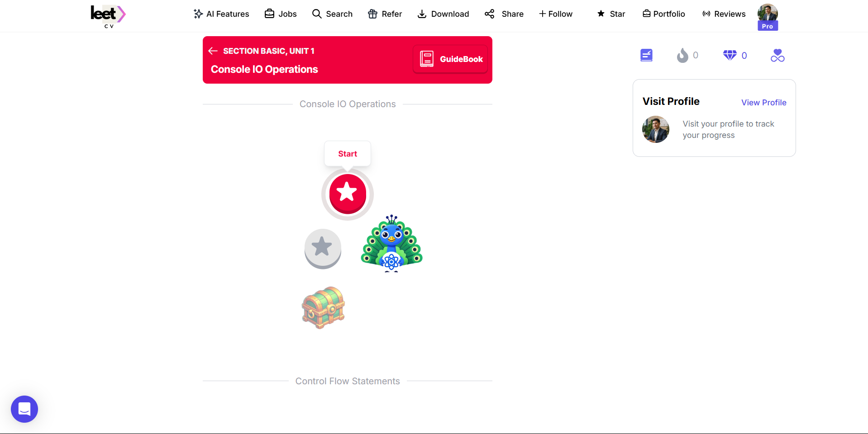Open the treasure chest reward

point(324,307)
